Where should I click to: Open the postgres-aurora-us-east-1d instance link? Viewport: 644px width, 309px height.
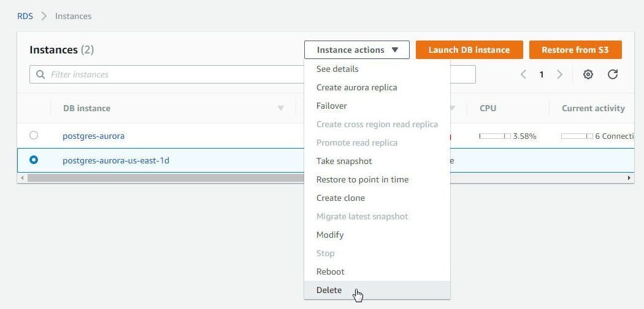tap(116, 160)
